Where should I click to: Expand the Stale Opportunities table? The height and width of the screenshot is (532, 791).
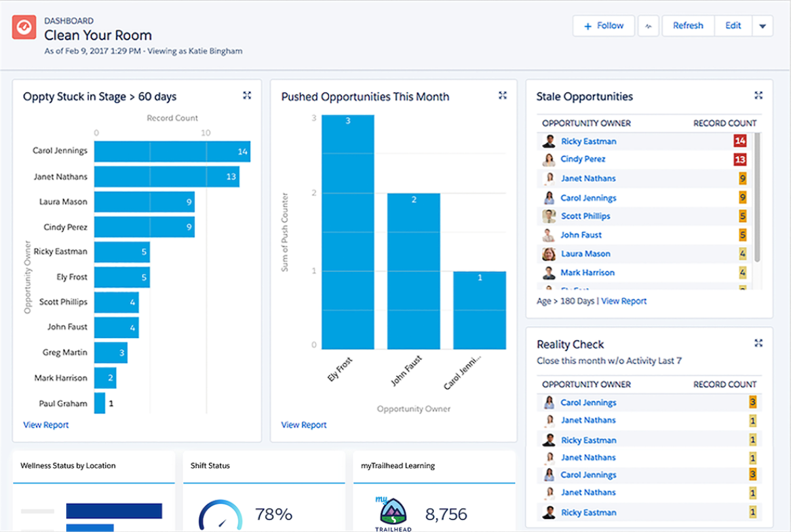(758, 96)
